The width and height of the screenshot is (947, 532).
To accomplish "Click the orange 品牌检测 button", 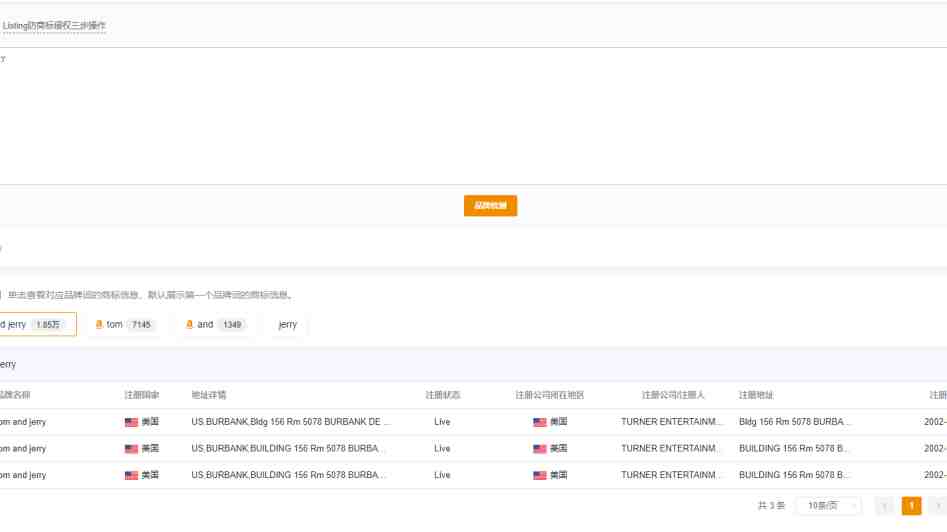I will pyautogui.click(x=490, y=206).
